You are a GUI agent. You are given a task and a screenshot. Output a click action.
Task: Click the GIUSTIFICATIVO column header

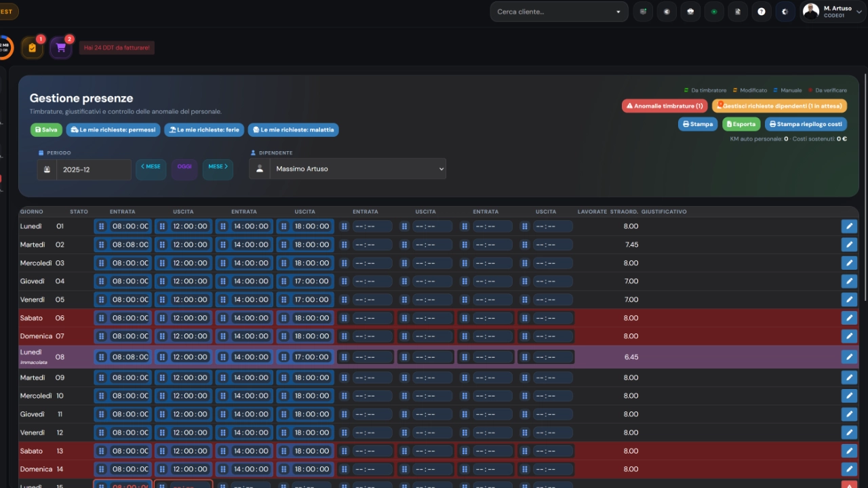click(664, 211)
